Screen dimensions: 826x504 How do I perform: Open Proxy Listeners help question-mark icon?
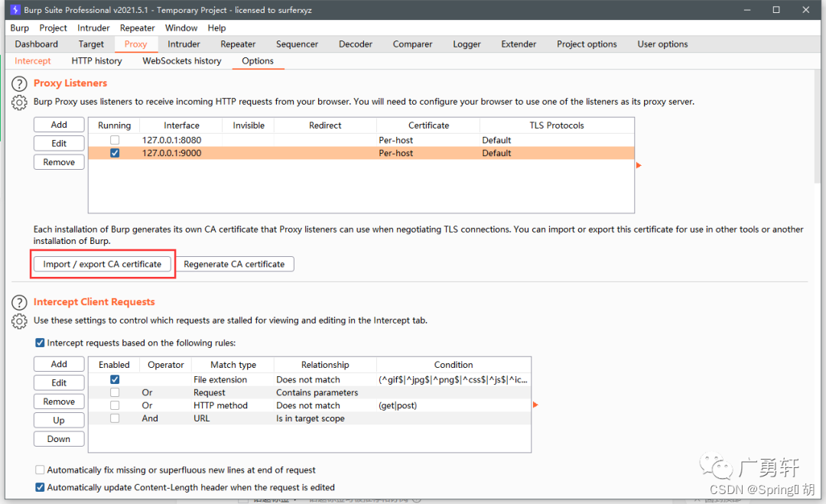pyautogui.click(x=19, y=83)
